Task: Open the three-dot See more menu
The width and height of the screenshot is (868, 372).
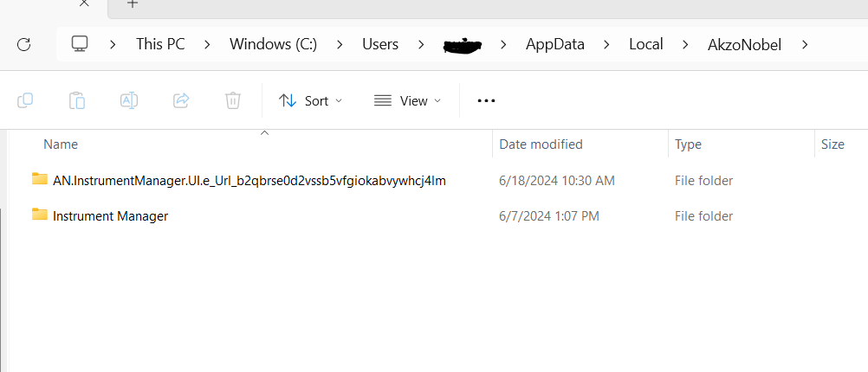Action: 486,100
